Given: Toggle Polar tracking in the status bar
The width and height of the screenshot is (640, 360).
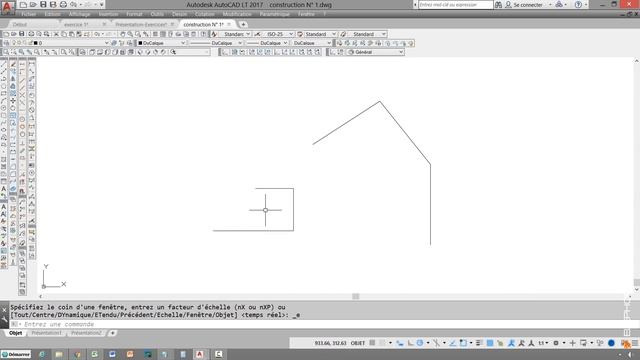Looking at the screenshot, I should 420,343.
